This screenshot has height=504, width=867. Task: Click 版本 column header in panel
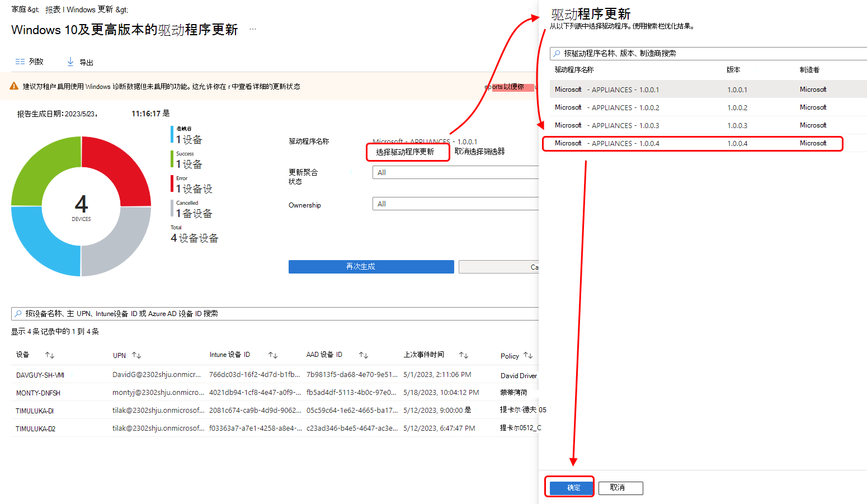(733, 70)
